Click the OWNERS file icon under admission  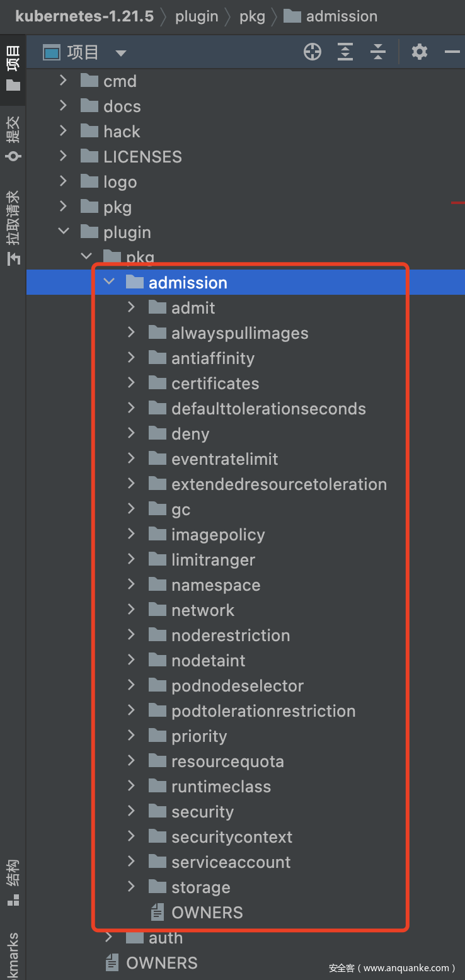pos(157,913)
